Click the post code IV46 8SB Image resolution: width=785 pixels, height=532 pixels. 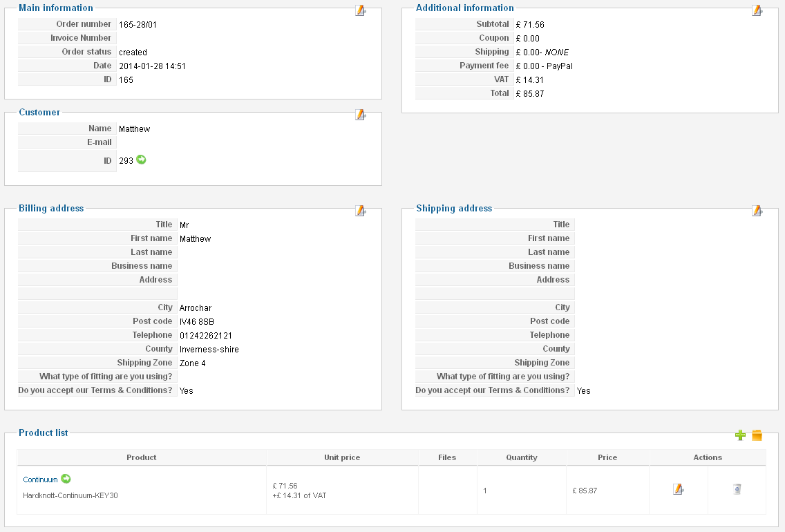pos(197,322)
